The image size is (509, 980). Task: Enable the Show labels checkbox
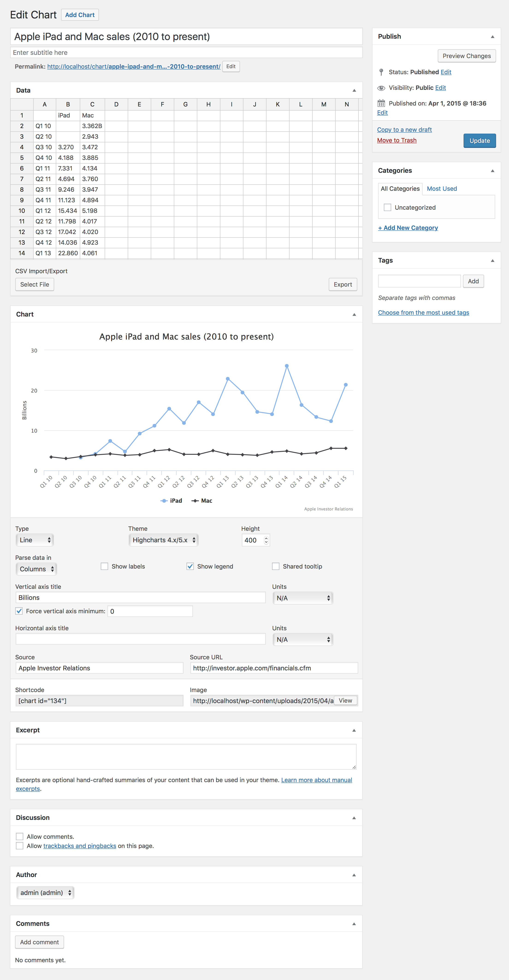click(104, 566)
